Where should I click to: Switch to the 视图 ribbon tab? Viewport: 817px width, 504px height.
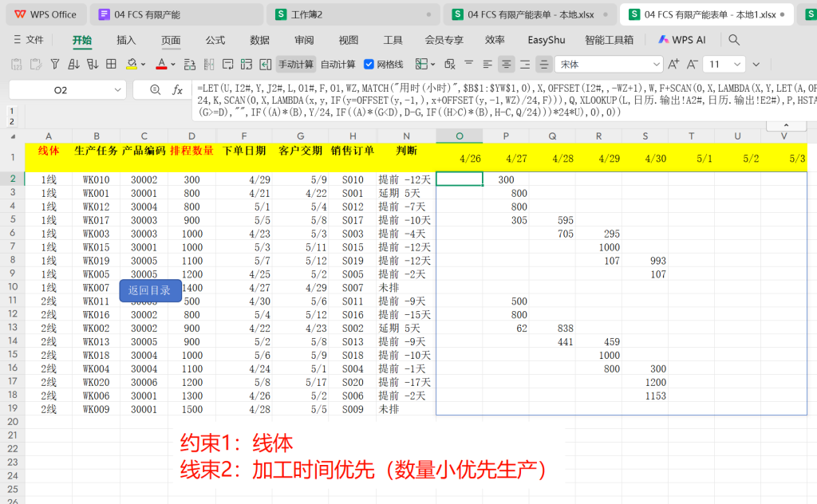pos(348,40)
